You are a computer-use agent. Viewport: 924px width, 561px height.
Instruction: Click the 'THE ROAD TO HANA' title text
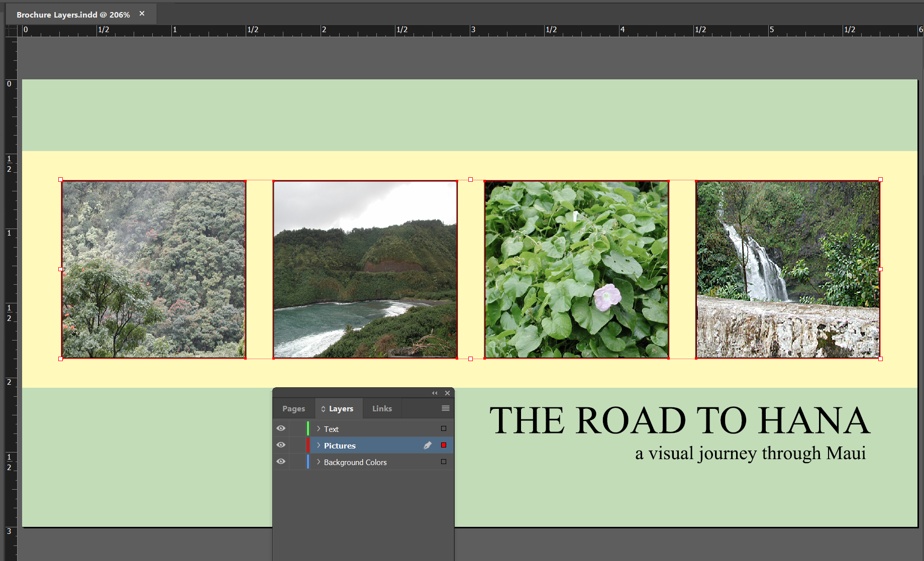tap(679, 421)
